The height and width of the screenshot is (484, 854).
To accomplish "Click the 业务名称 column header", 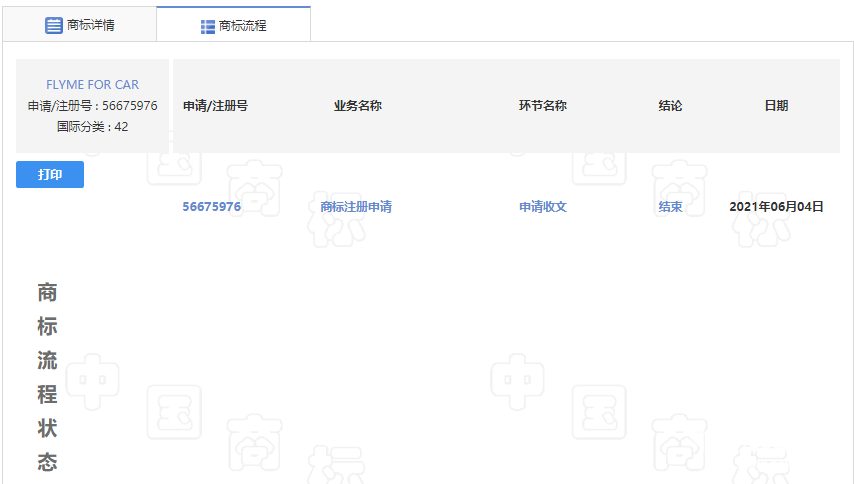I will pyautogui.click(x=358, y=106).
